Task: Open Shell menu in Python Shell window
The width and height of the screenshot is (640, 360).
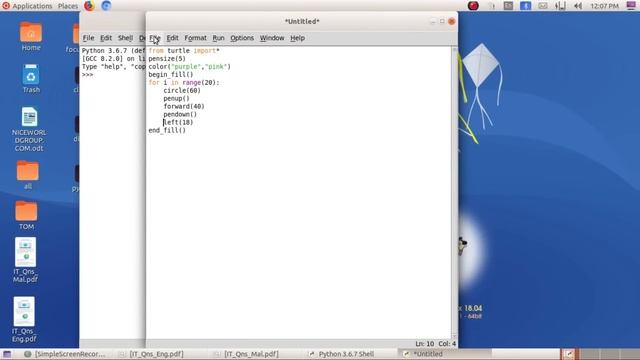Action: 125,38
